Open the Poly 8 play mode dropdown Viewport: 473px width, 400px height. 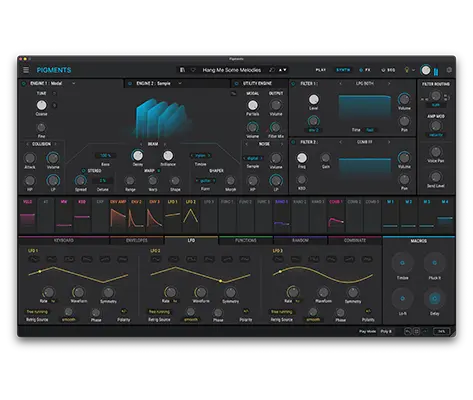coord(386,331)
